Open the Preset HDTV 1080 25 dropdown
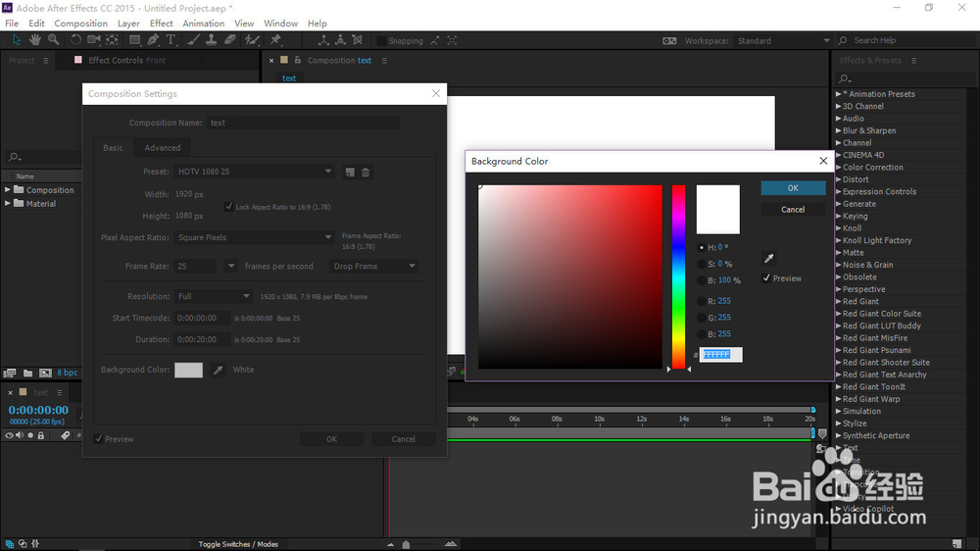 point(254,172)
